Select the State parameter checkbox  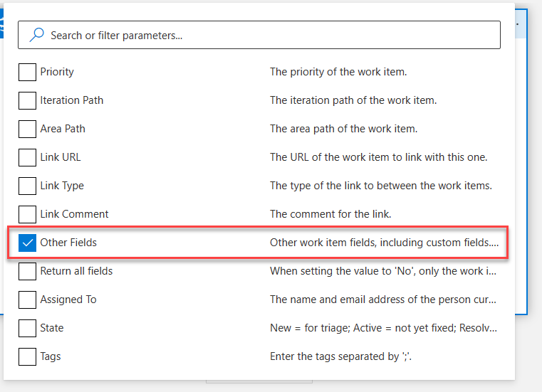pyautogui.click(x=27, y=328)
